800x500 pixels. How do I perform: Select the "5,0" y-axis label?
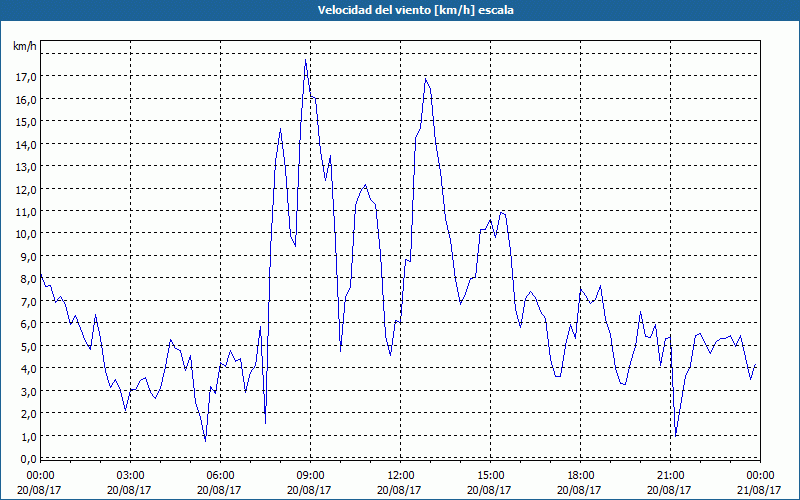click(x=28, y=346)
